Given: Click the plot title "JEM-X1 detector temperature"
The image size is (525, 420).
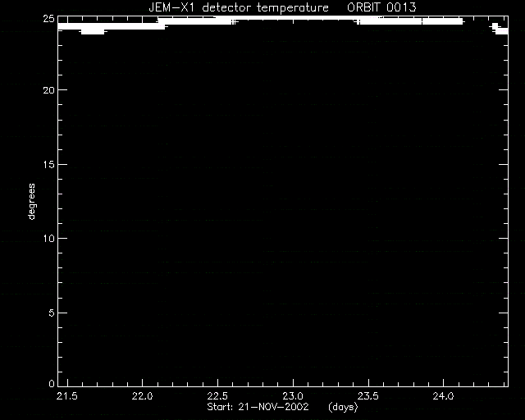Looking at the screenshot, I should click(239, 7).
